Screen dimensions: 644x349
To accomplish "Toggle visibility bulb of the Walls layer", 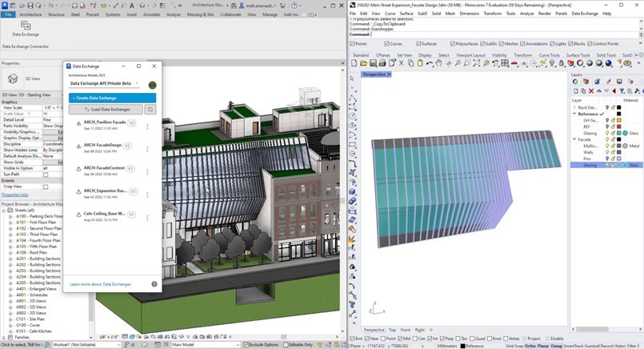I will pos(607,152).
